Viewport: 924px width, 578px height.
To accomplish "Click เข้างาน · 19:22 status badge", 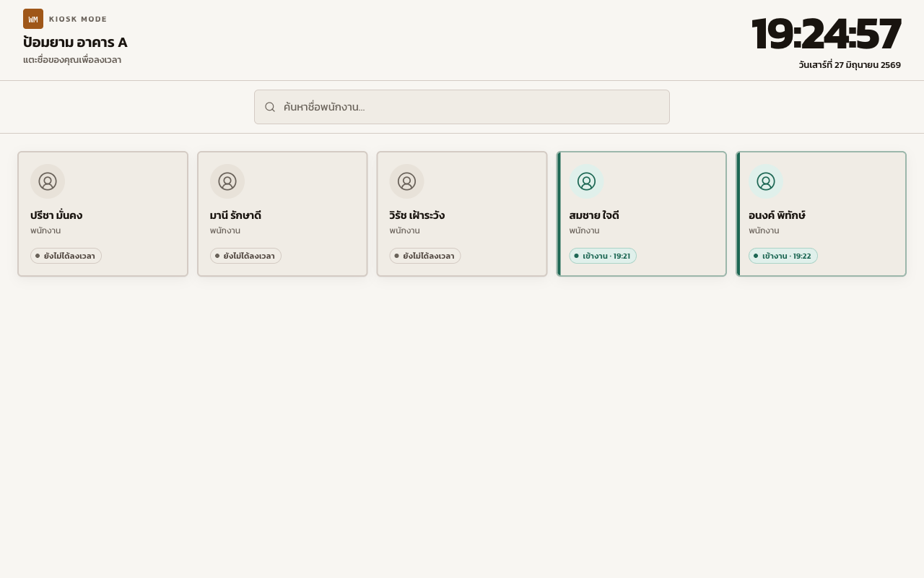I will click(783, 256).
